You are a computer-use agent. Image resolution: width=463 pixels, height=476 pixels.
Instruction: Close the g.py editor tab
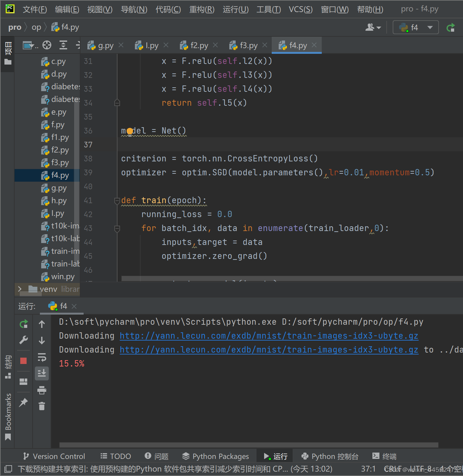coord(121,45)
